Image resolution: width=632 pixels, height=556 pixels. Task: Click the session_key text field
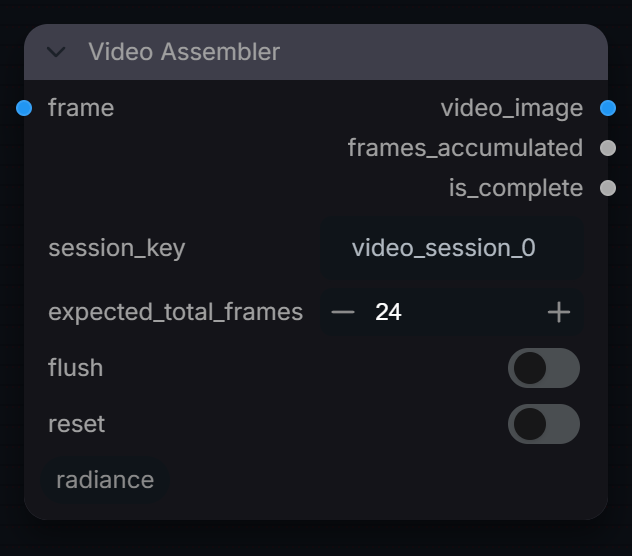click(x=452, y=248)
